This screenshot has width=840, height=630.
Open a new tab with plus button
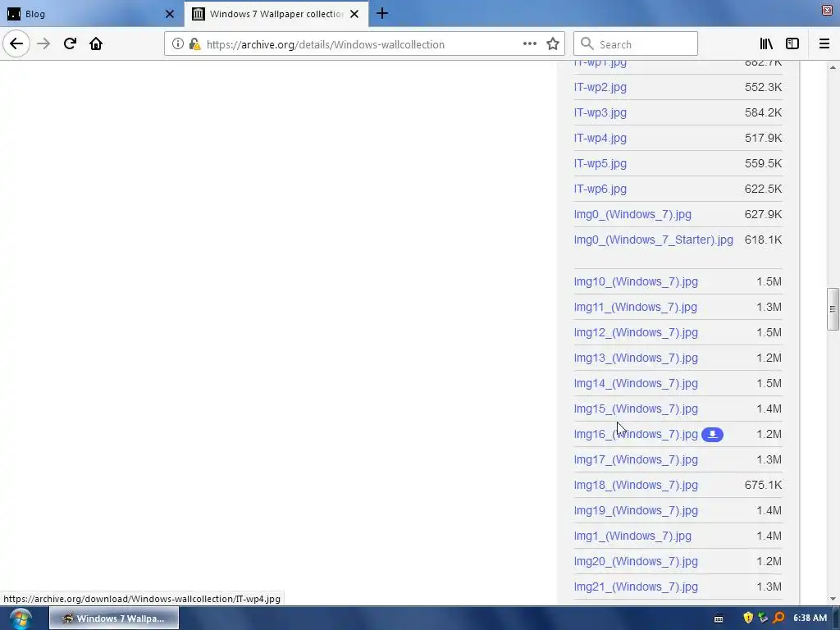[382, 13]
